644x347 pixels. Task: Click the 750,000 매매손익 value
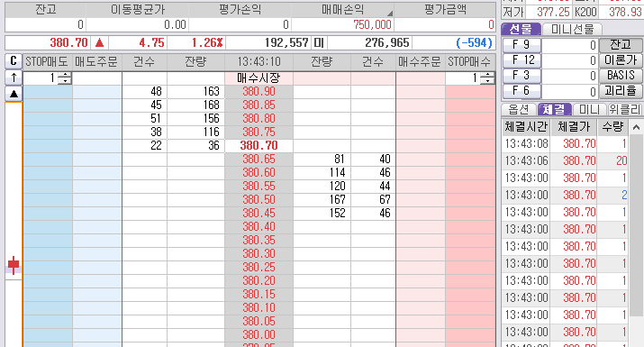click(x=372, y=25)
